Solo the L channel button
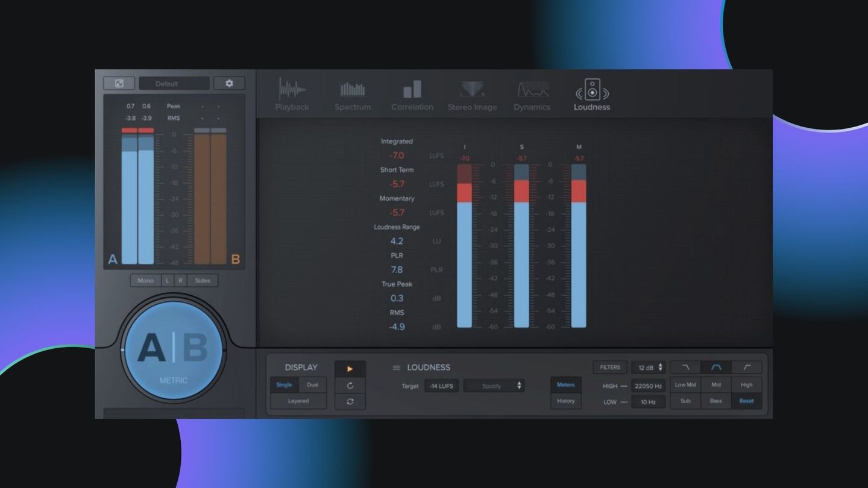Image resolution: width=868 pixels, height=488 pixels. tap(167, 281)
